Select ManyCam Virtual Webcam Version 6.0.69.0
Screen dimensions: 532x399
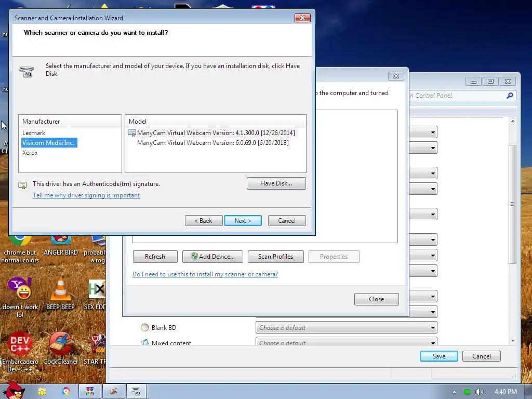[212, 143]
